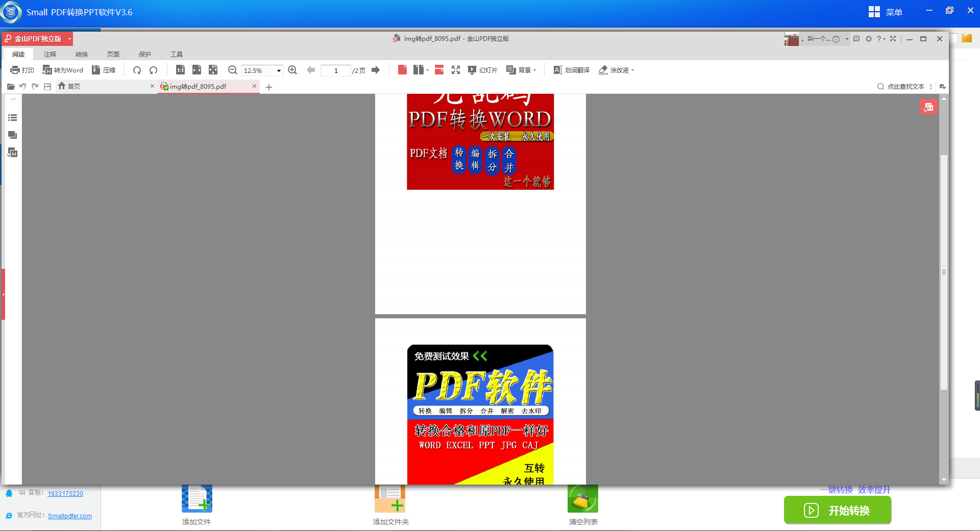The height and width of the screenshot is (531, 980).
Task: Open the bookmarks outline sidebar panel
Action: point(13,118)
